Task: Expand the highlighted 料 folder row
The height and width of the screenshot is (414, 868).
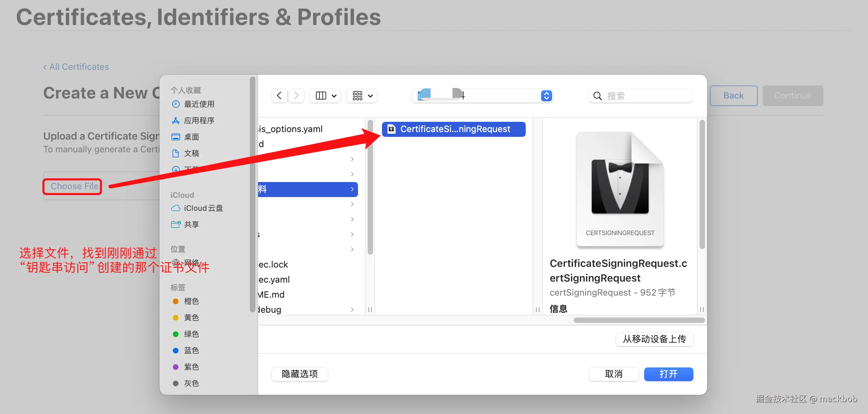Action: point(308,189)
